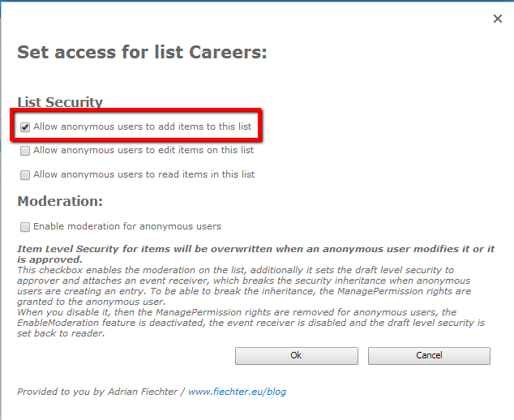Enable anonymous users to edit items checkbox
514x420 pixels.
[25, 151]
